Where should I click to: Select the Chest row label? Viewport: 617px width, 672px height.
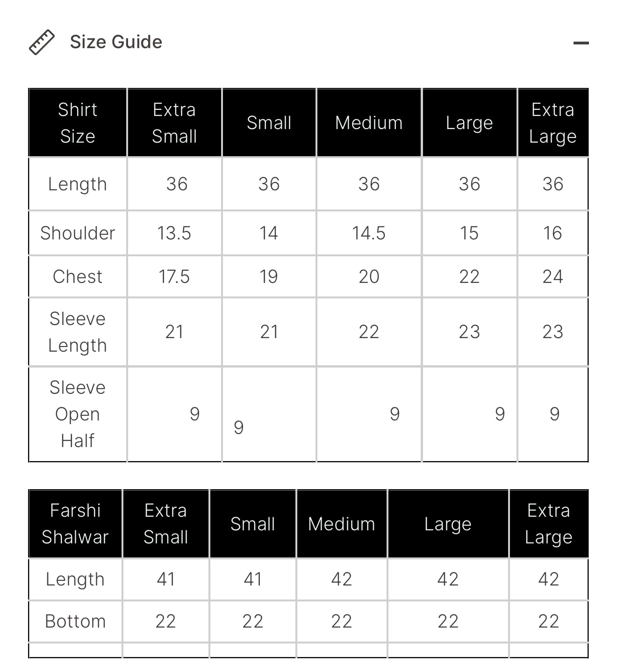[x=78, y=276]
